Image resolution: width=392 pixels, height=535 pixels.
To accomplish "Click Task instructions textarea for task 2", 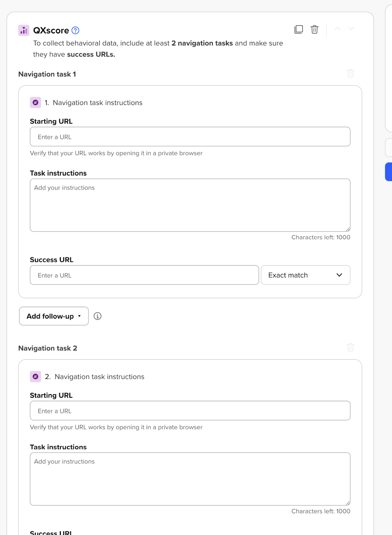I will coord(190,479).
